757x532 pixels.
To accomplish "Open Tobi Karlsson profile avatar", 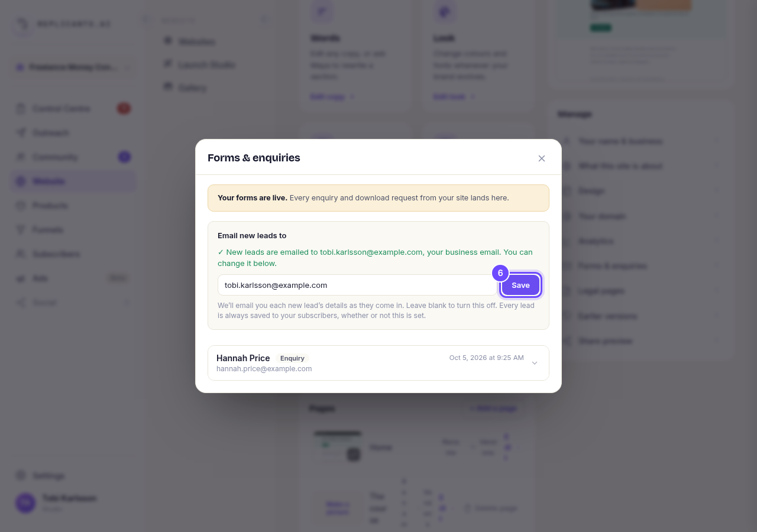I will pos(25,503).
